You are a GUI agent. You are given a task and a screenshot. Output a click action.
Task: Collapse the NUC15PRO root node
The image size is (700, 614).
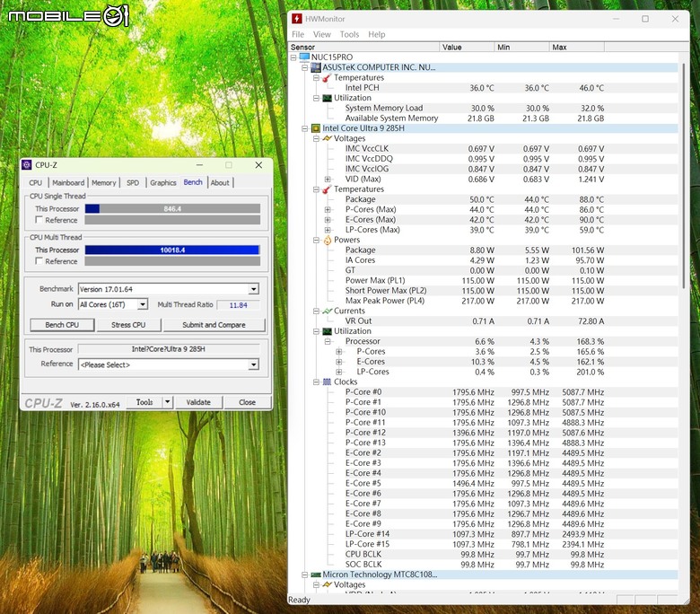tap(293, 57)
